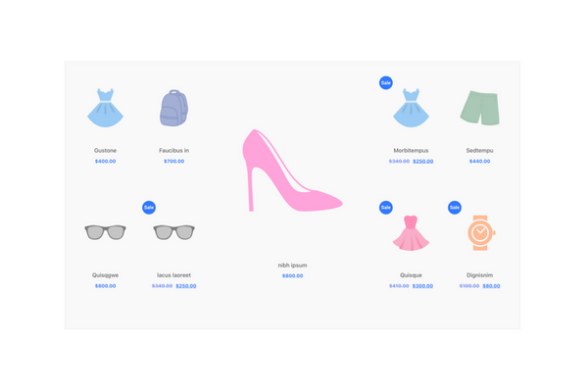This screenshot has width=588, height=392.
Task: Open the Faucibus in product title
Action: click(173, 150)
